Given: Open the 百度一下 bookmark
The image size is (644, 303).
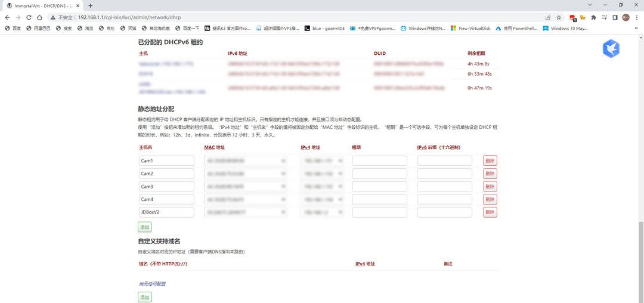Looking at the screenshot, I should click(x=187, y=28).
